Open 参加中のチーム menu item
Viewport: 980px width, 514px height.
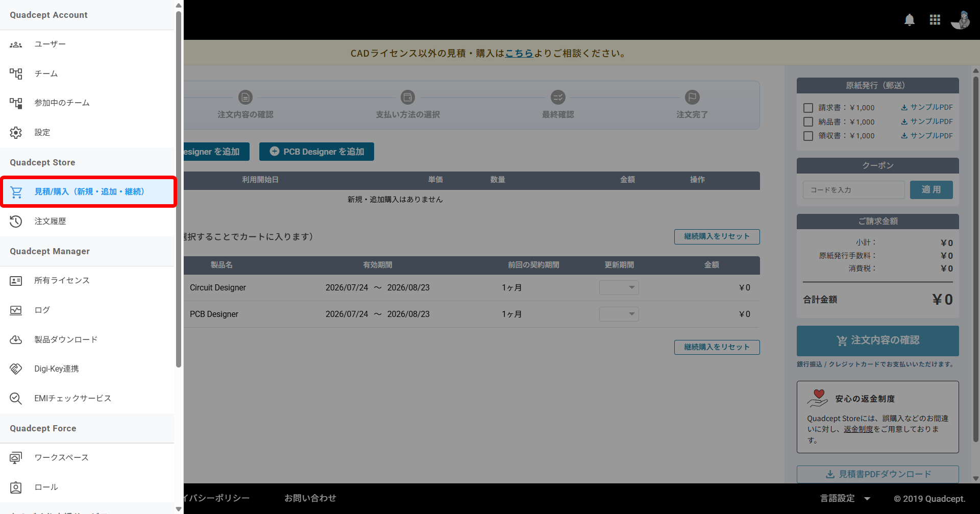pos(87,103)
